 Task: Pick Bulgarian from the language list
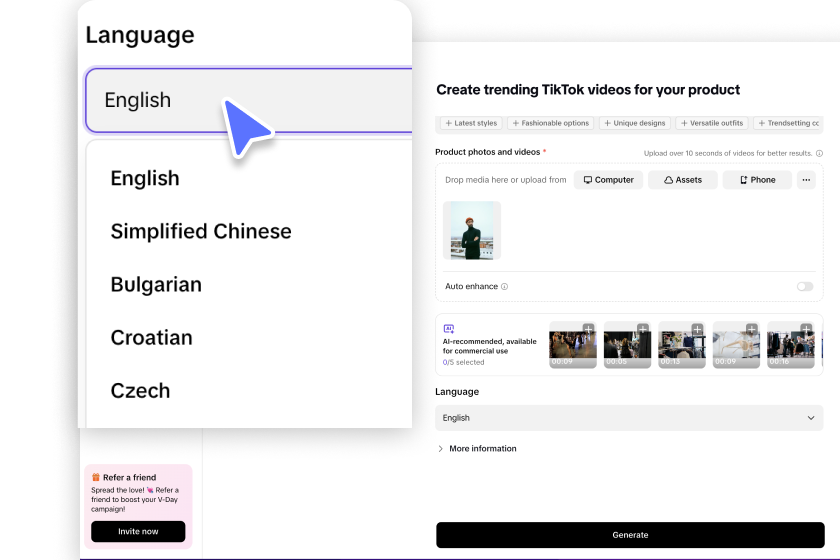(x=156, y=285)
